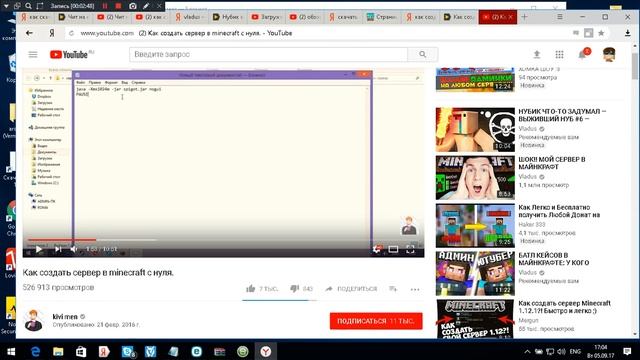Pause the screen recording in the recorder toolbar
The image size is (640, 360).
105,6
